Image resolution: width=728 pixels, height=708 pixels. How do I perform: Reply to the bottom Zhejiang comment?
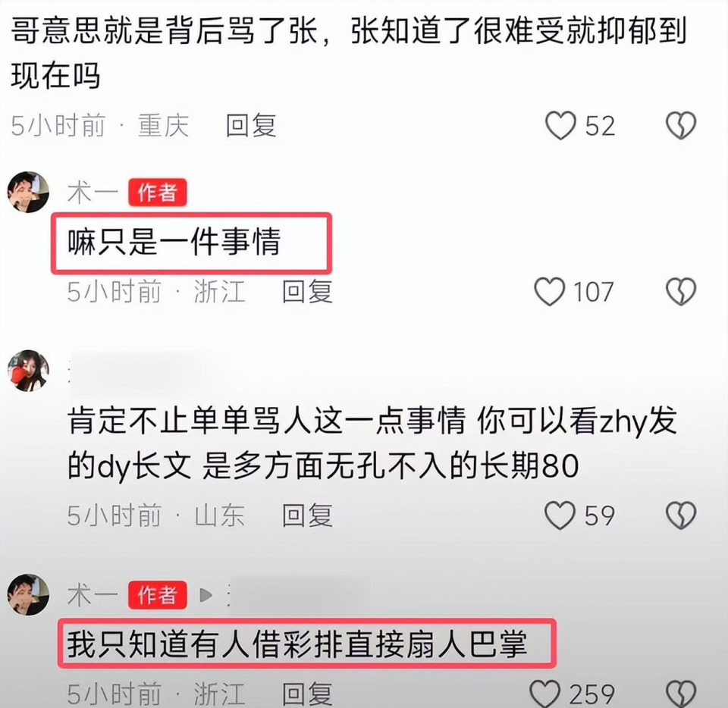(307, 694)
